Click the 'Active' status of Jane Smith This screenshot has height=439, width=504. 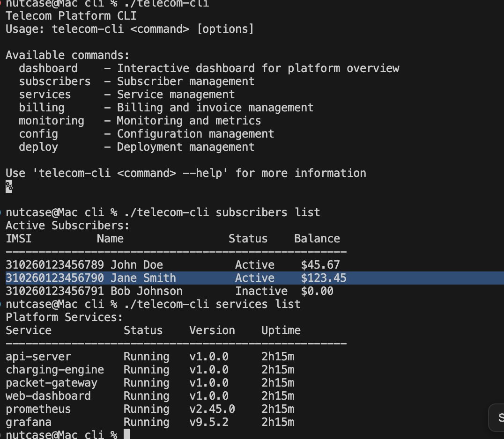pyautogui.click(x=254, y=278)
